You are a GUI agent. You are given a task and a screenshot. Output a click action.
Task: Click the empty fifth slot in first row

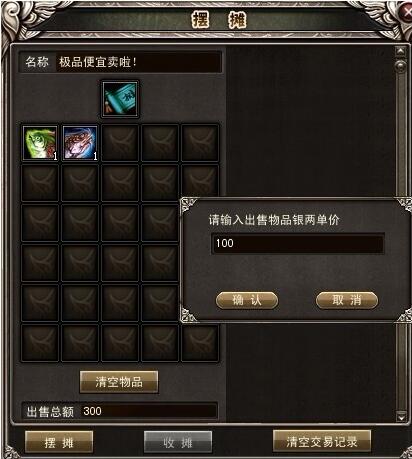pos(200,143)
